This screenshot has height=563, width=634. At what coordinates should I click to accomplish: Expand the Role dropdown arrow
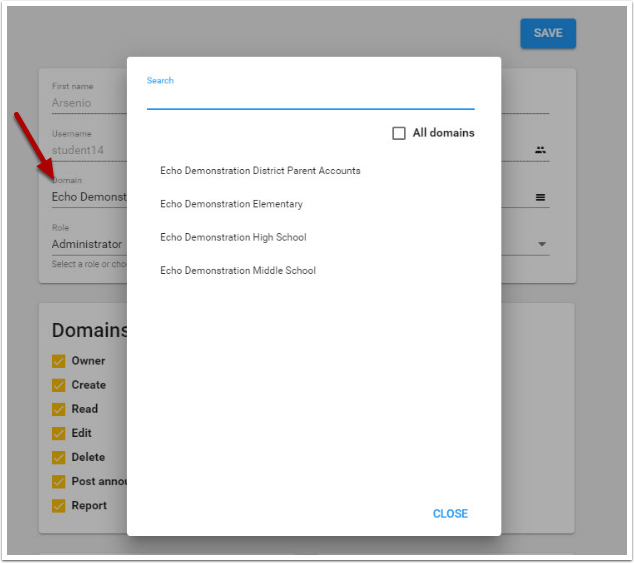click(542, 244)
